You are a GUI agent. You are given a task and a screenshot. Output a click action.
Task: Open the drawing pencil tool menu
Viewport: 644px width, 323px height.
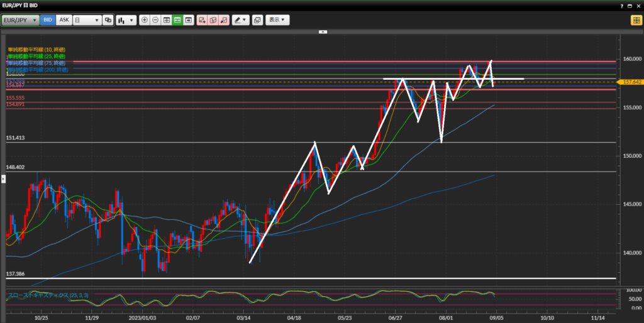pyautogui.click(x=240, y=20)
